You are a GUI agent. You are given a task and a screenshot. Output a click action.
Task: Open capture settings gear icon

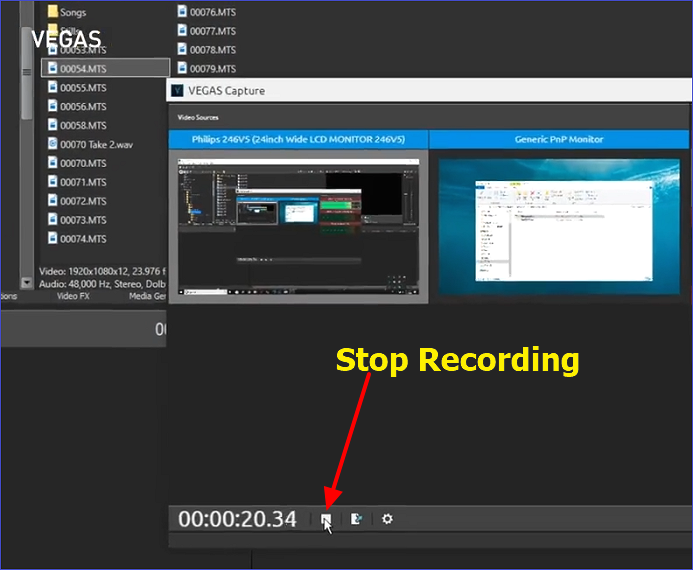[x=387, y=519]
